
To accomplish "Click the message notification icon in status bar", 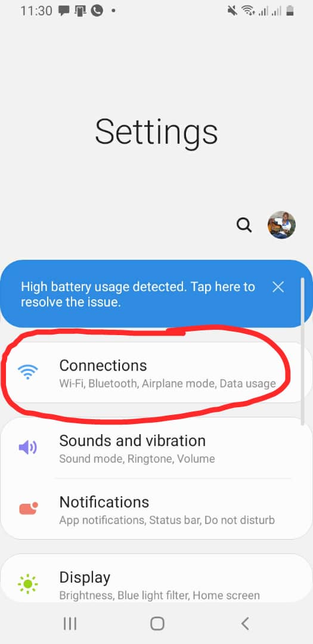I will click(x=64, y=11).
